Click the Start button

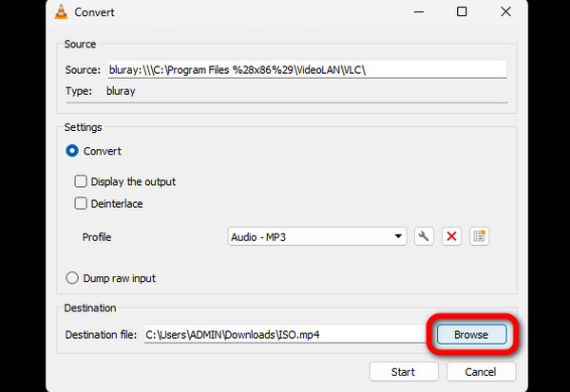click(404, 372)
